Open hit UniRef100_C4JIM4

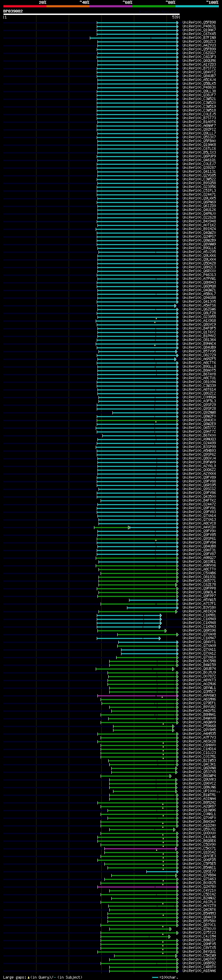pos(199,937)
